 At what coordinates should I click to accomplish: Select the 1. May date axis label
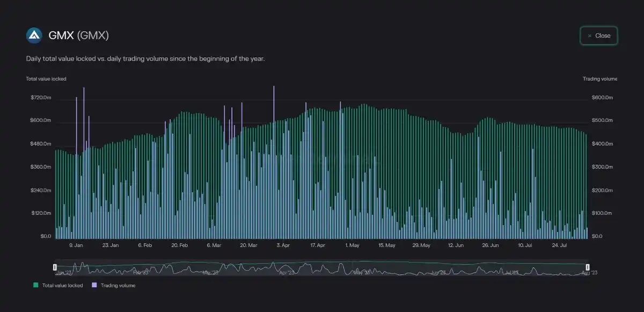click(352, 245)
